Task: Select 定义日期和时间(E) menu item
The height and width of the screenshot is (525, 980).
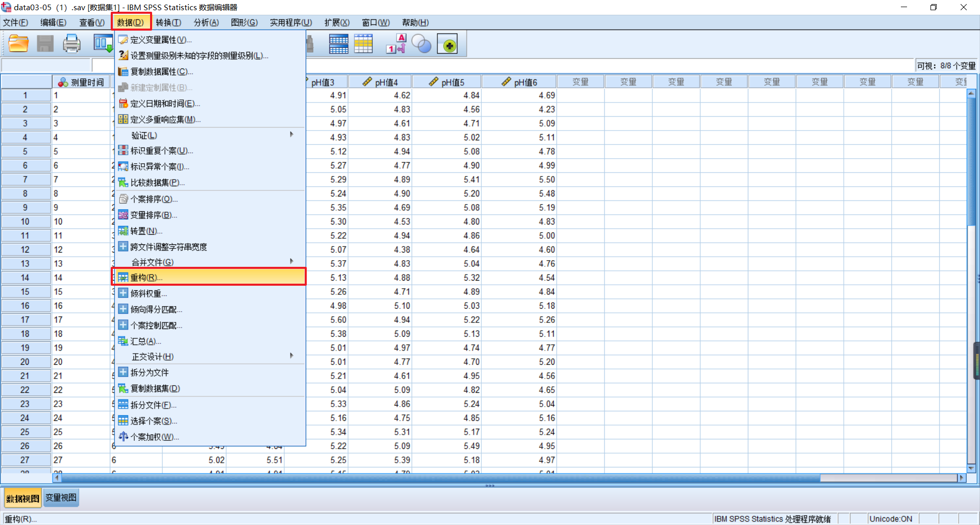Action: [x=210, y=104]
